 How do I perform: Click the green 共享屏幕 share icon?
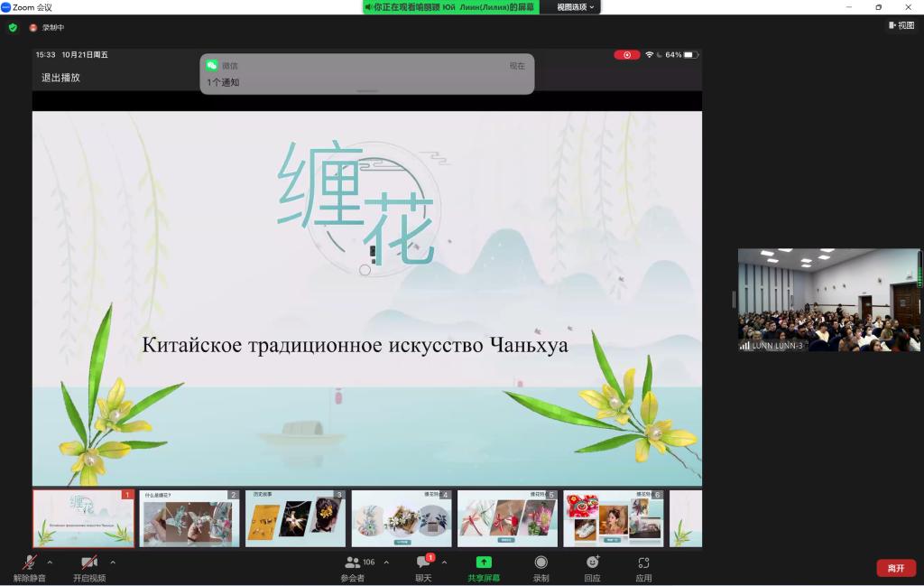point(484,563)
